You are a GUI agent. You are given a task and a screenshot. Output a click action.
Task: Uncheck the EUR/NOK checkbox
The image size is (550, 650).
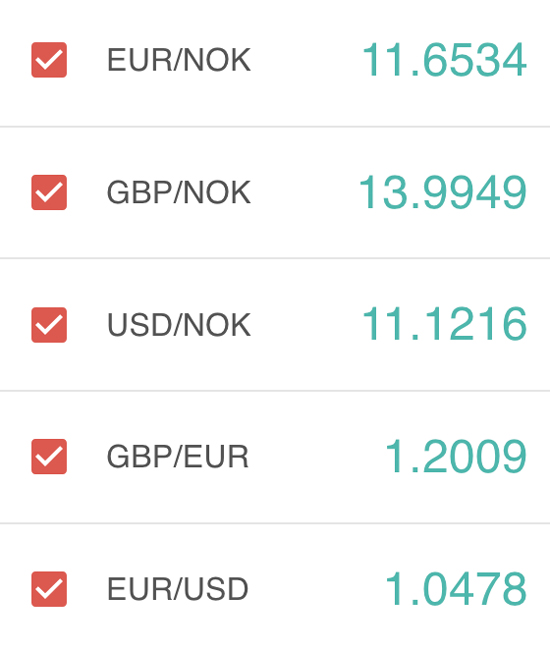click(49, 60)
